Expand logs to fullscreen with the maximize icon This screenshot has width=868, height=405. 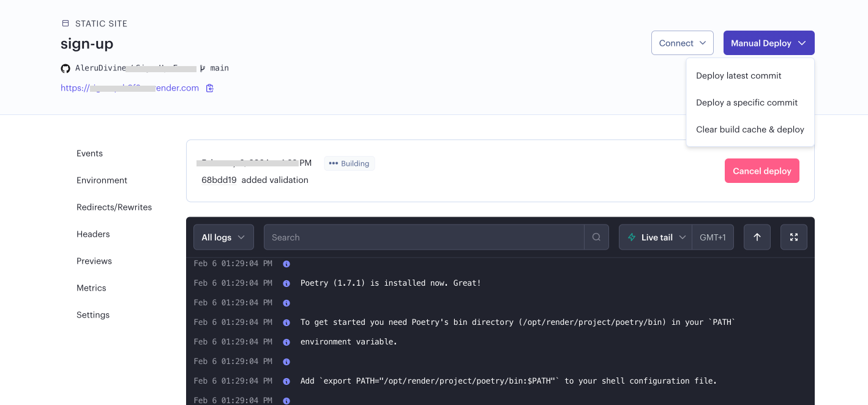(x=794, y=237)
